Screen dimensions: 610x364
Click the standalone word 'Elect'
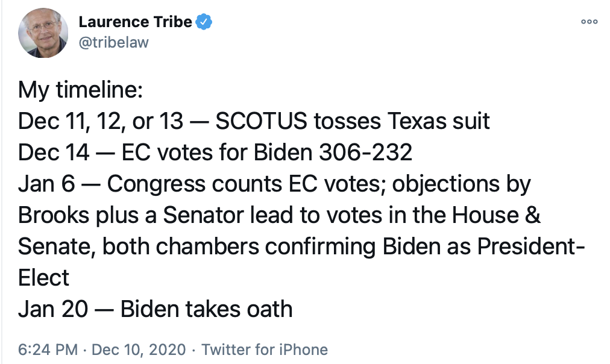(x=43, y=278)
